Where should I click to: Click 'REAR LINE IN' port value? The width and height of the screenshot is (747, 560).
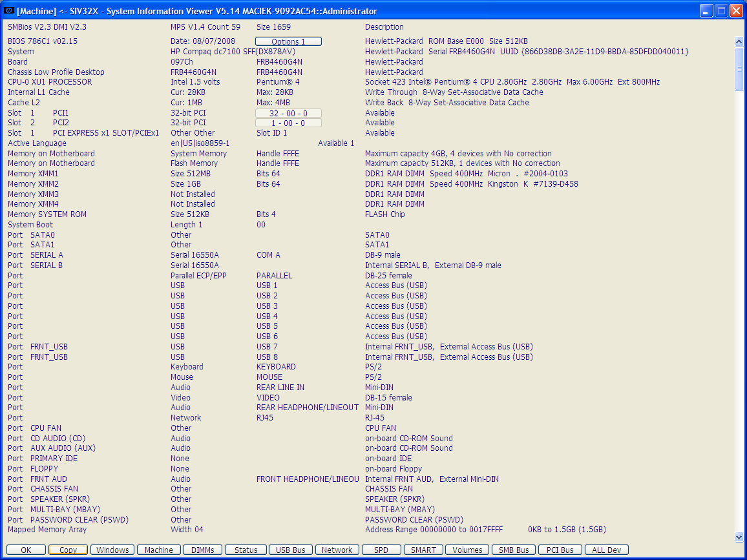tap(280, 387)
